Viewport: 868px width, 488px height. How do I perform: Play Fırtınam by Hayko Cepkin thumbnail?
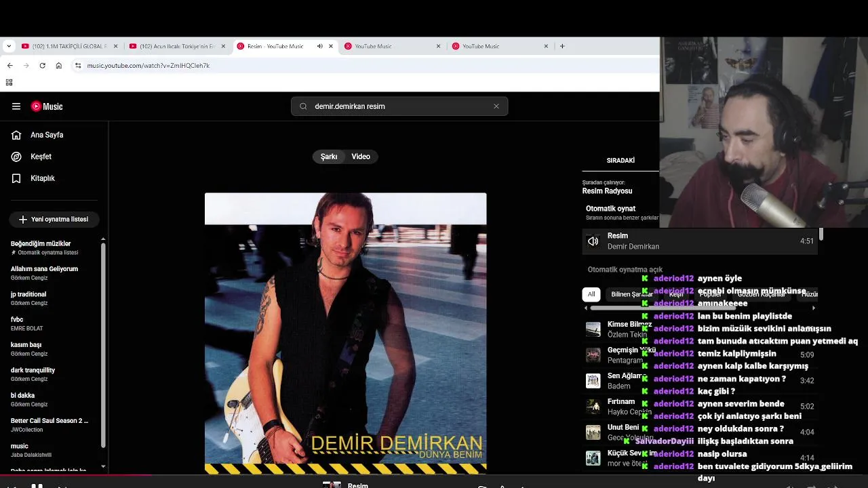pyautogui.click(x=593, y=407)
